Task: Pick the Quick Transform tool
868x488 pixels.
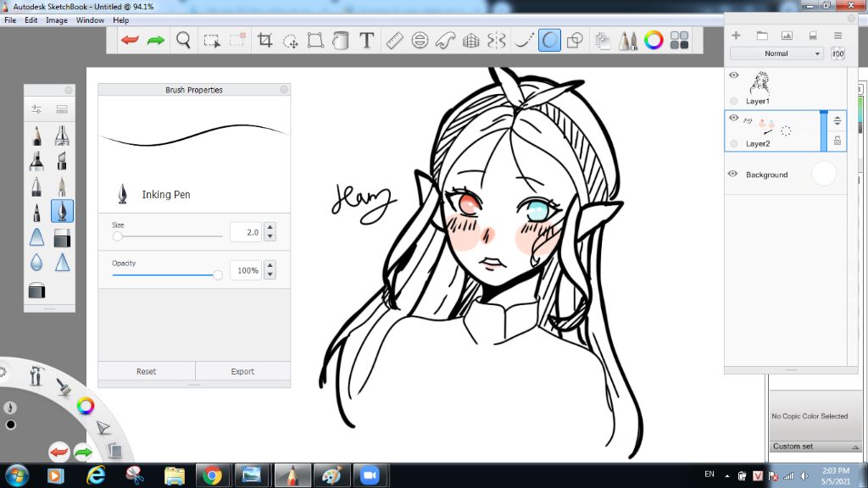Action: click(290, 41)
